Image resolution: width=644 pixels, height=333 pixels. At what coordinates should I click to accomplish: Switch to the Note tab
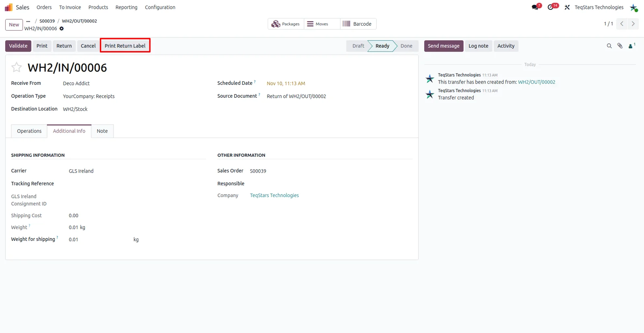(x=102, y=131)
